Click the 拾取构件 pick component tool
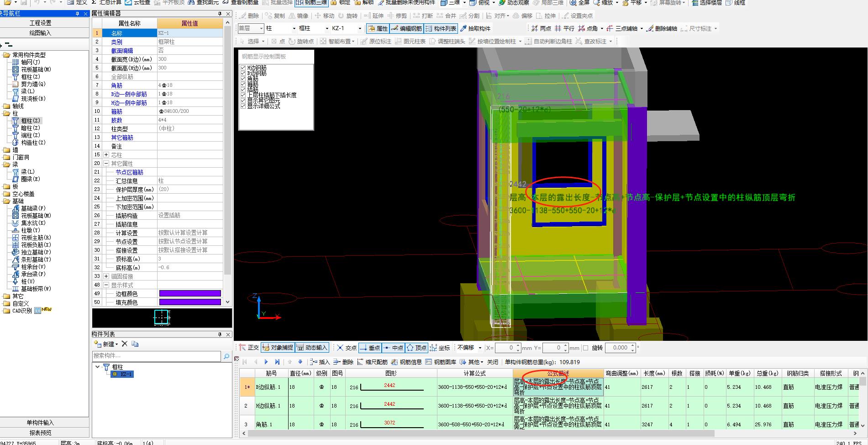868x445 pixels. pyautogui.click(x=475, y=28)
